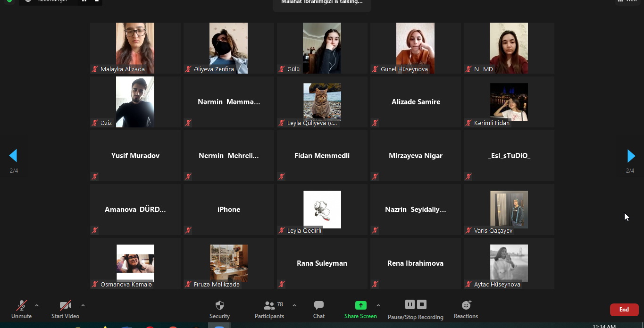Unmute the microphone in the bottom toolbar
Screen dimensions: 644x328
pos(21,305)
